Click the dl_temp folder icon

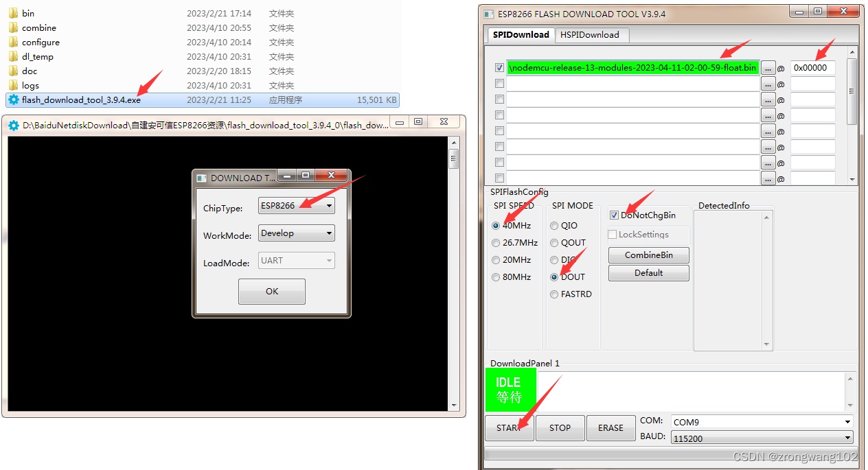point(14,56)
